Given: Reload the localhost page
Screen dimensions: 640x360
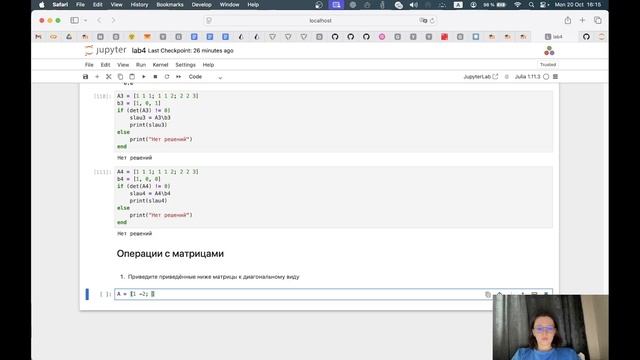Looking at the screenshot, I should coord(432,20).
